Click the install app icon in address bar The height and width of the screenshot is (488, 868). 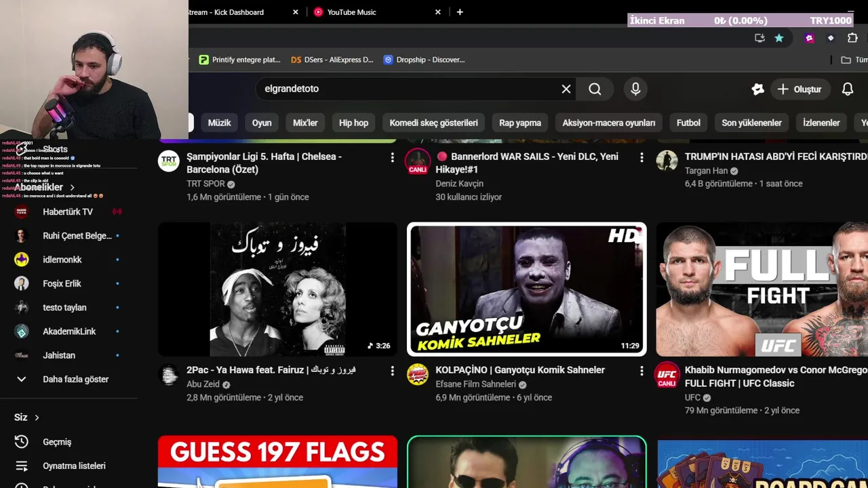point(759,38)
